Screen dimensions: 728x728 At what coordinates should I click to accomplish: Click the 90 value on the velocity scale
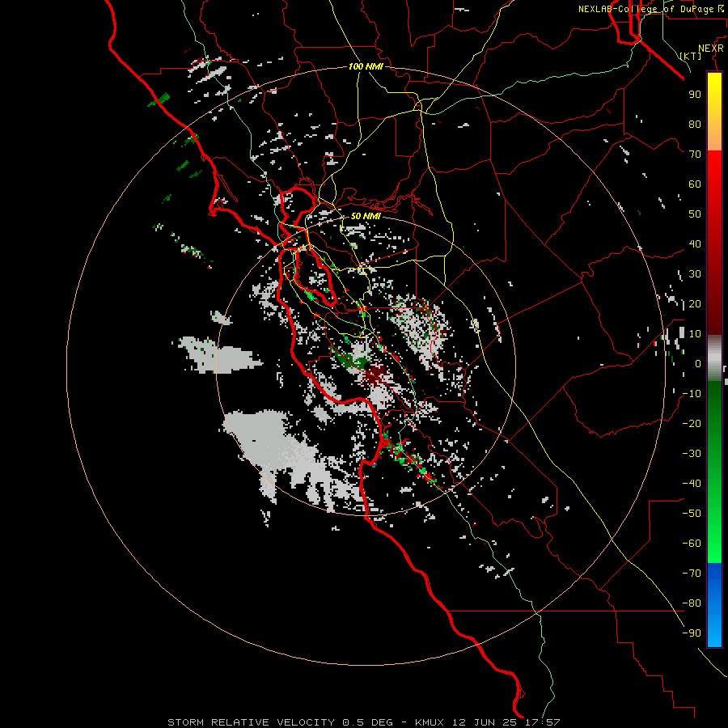pyautogui.click(x=695, y=95)
